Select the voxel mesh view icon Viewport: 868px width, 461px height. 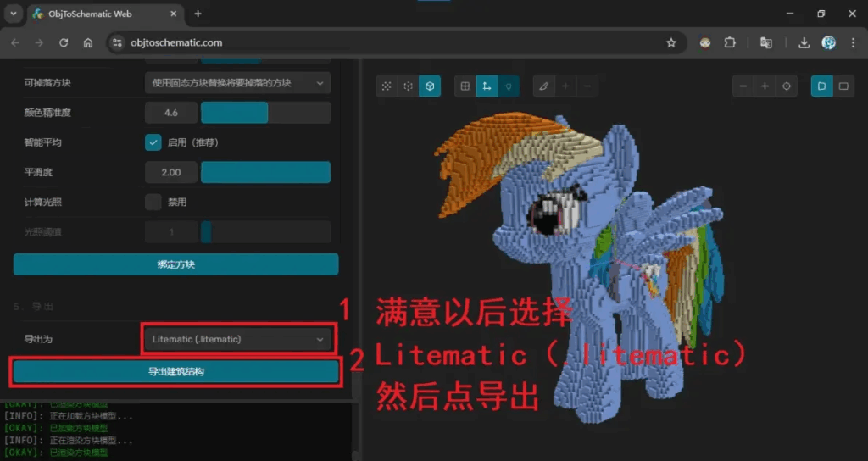coord(408,86)
